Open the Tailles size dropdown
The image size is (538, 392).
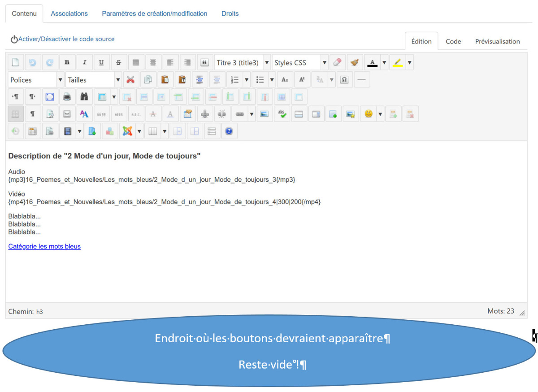pos(93,79)
